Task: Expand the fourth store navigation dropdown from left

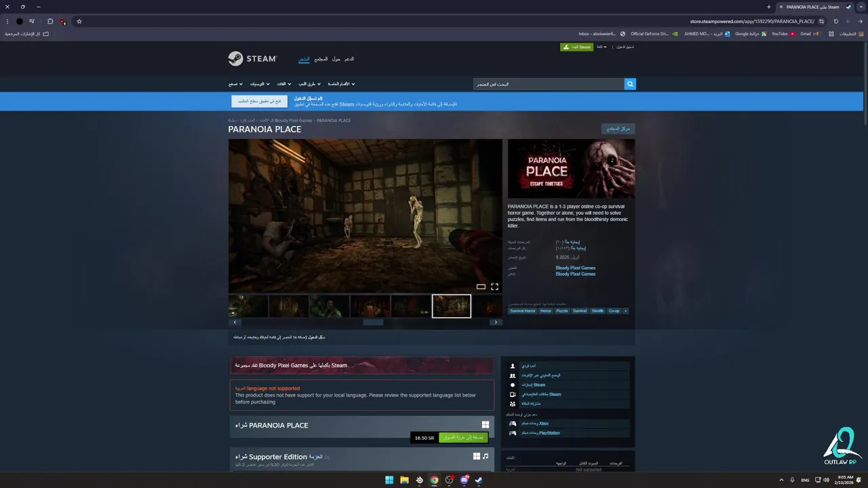Action: tap(309, 84)
